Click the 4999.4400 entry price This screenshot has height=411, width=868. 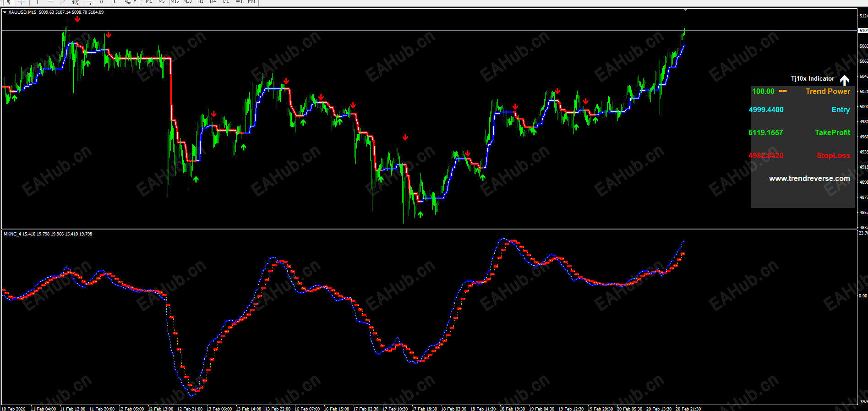coord(766,110)
